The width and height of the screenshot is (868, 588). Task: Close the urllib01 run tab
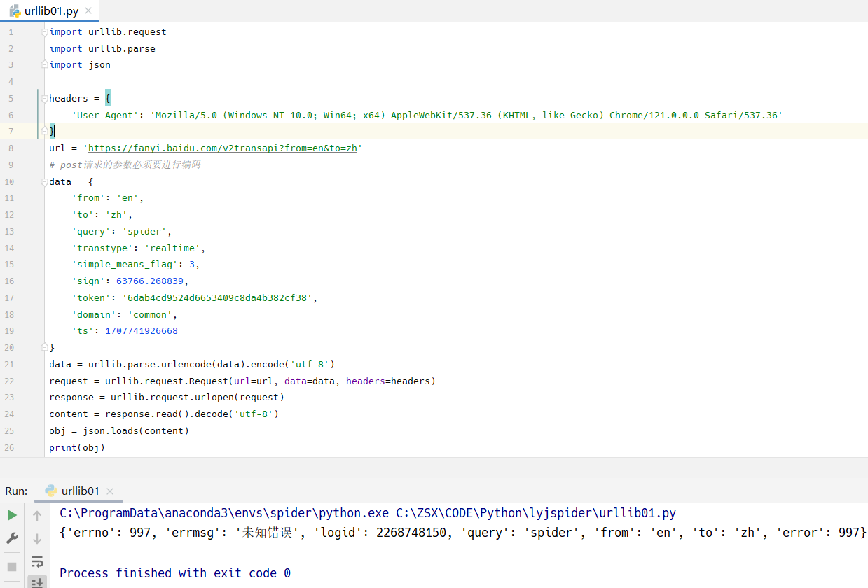[x=110, y=491]
